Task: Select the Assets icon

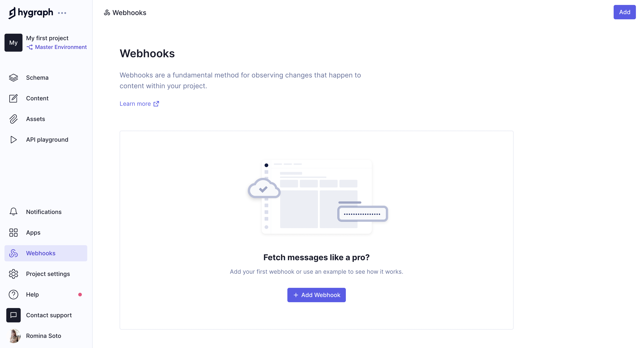Action: (13, 119)
